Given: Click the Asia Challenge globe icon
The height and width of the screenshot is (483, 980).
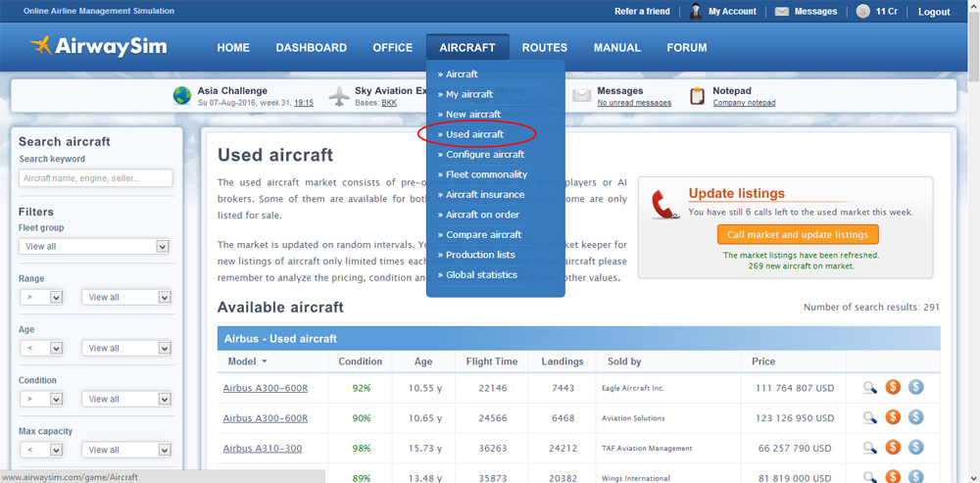Looking at the screenshot, I should 182,96.
